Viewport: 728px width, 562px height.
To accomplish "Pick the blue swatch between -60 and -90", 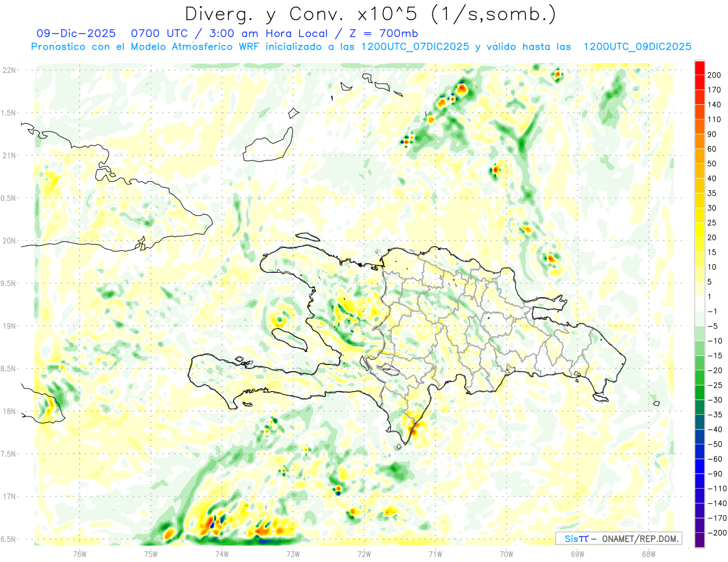I will [699, 466].
